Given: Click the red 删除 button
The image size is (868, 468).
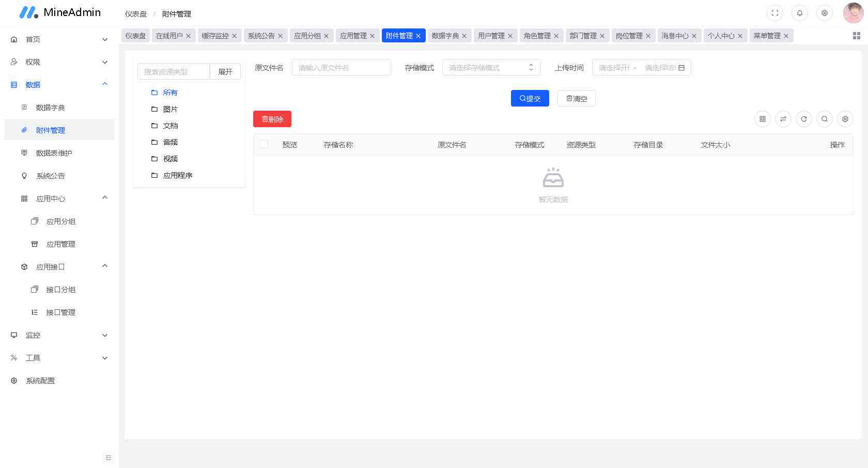Looking at the screenshot, I should tap(272, 119).
